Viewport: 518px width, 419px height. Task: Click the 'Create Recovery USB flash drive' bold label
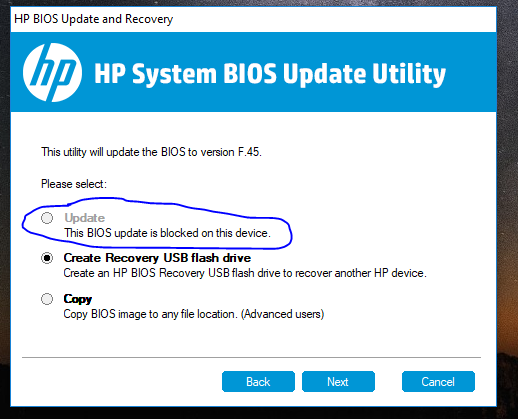(x=157, y=258)
